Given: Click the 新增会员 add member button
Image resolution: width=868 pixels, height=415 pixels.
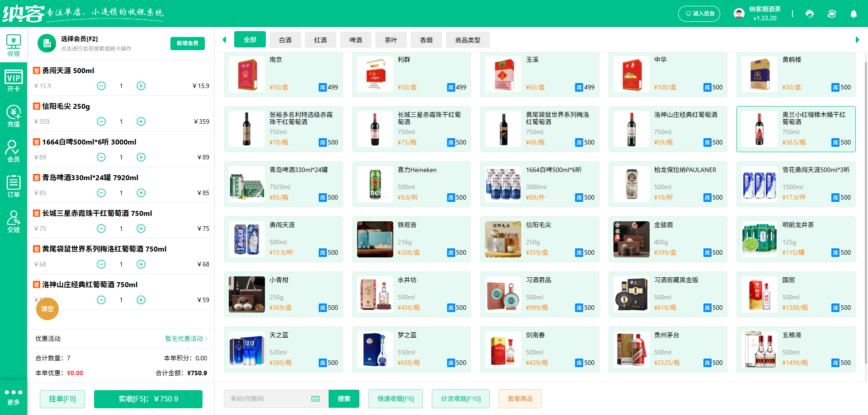Looking at the screenshot, I should tap(187, 43).
